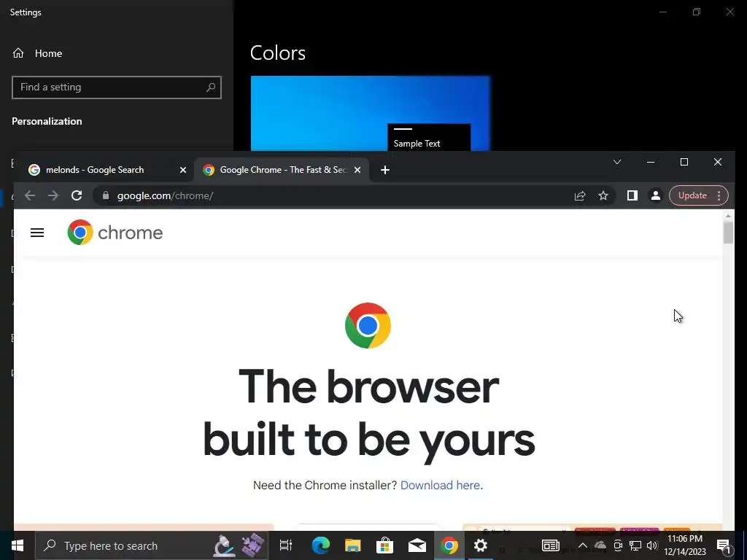The width and height of the screenshot is (747, 560).
Task: Open clock showing 11:06 PM
Action: (x=685, y=545)
